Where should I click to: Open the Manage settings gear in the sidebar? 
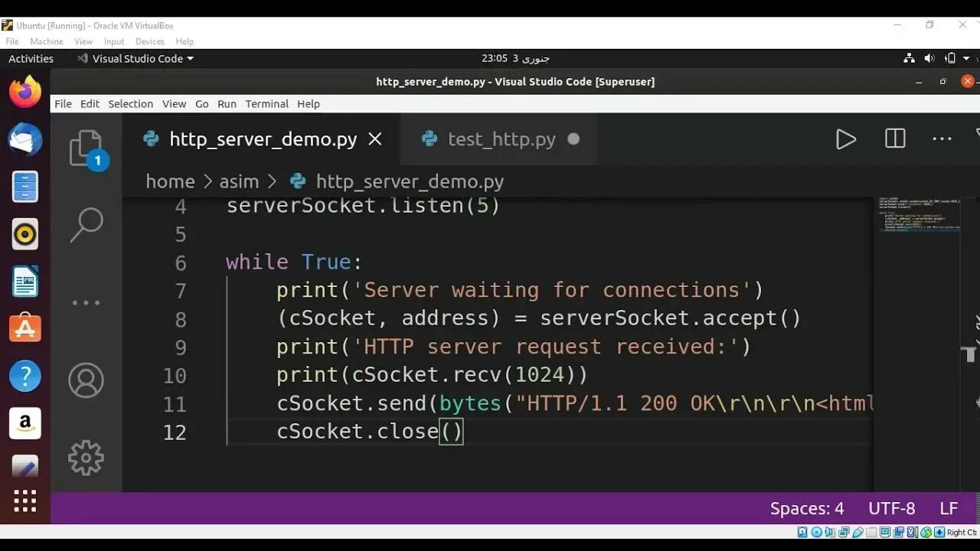[86, 458]
